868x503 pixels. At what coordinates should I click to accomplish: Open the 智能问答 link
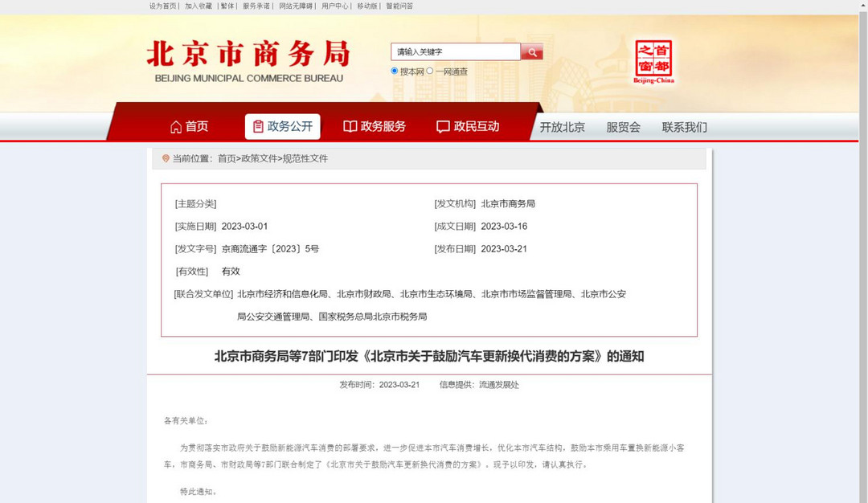[x=399, y=6]
